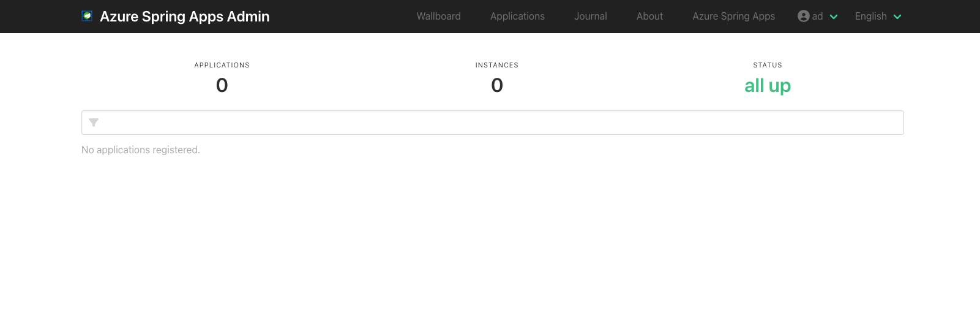This screenshot has width=980, height=309.
Task: Click the Azure Spring Apps logo icon
Action: coord(87,16)
